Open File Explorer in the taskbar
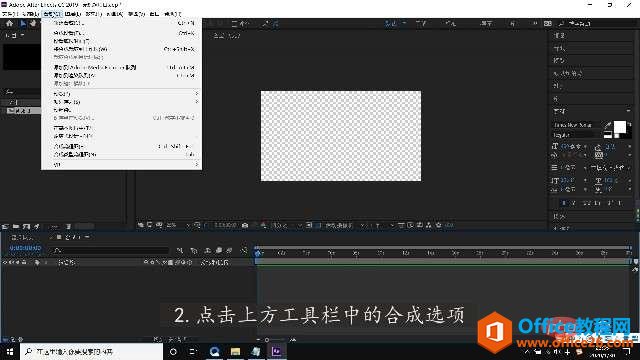The image size is (640, 360). click(x=235, y=351)
